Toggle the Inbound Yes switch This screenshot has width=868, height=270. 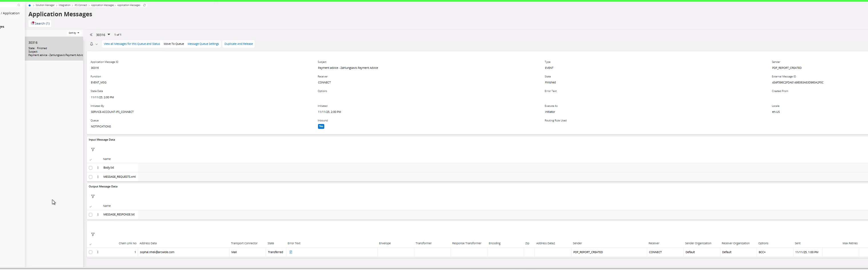[x=321, y=126]
